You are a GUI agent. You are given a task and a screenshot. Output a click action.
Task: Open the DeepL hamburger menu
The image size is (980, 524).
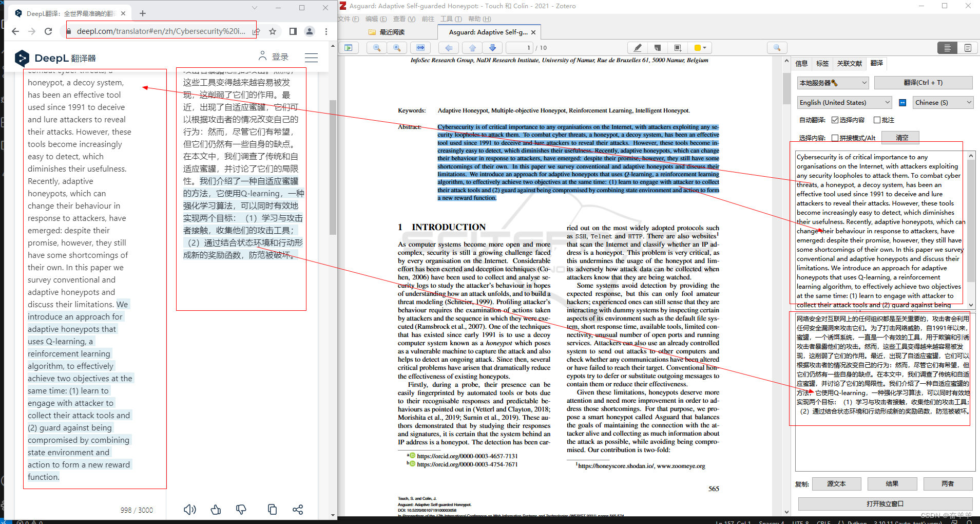[311, 58]
